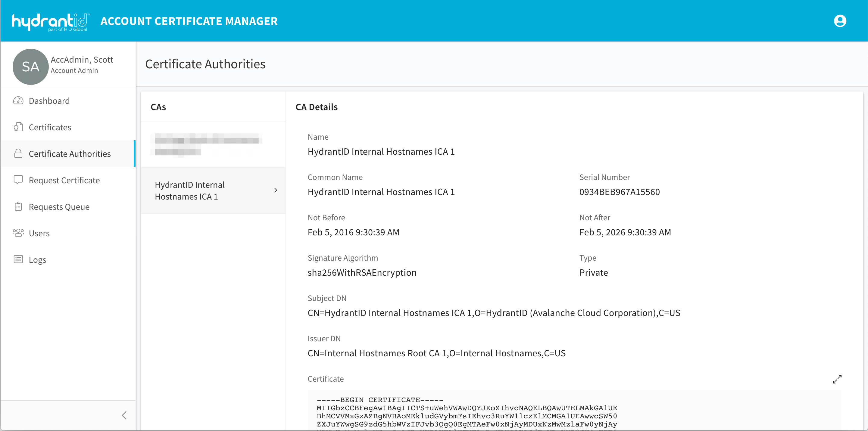The width and height of the screenshot is (868, 431).
Task: Click Not Before date Feb 5, 2016
Action: pos(353,232)
